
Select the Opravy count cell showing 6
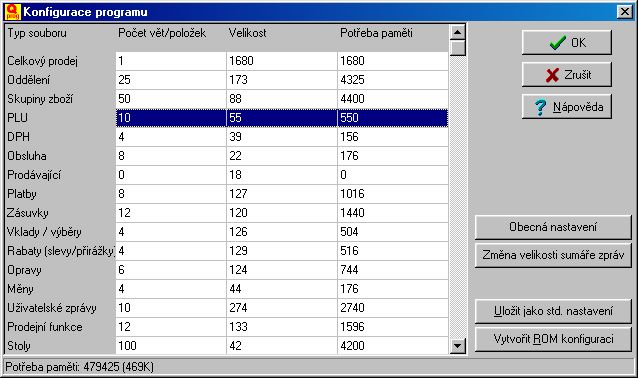coord(171,270)
